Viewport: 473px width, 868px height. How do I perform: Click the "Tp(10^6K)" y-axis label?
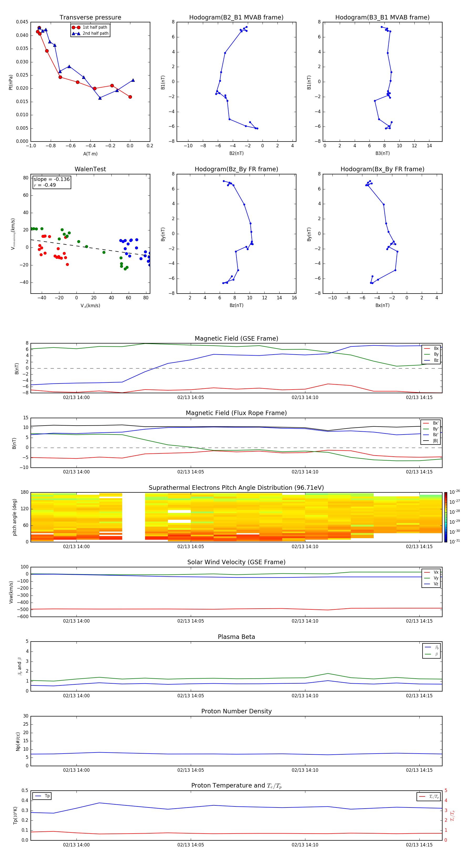coord(15,816)
